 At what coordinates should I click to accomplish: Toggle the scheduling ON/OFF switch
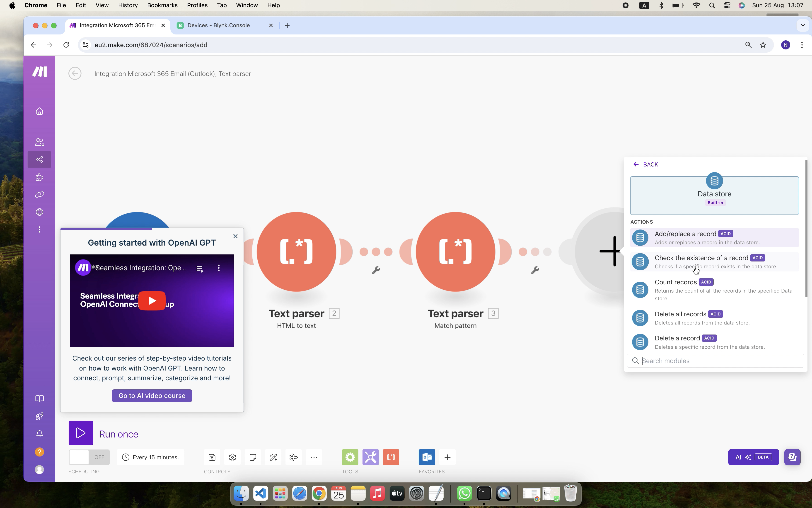pos(89,457)
